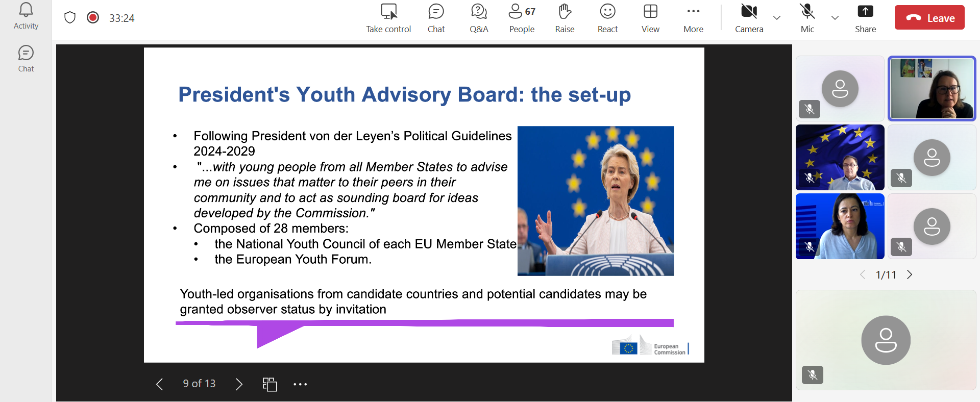Unmute the Mic
The width and height of the screenshot is (980, 402).
807,18
